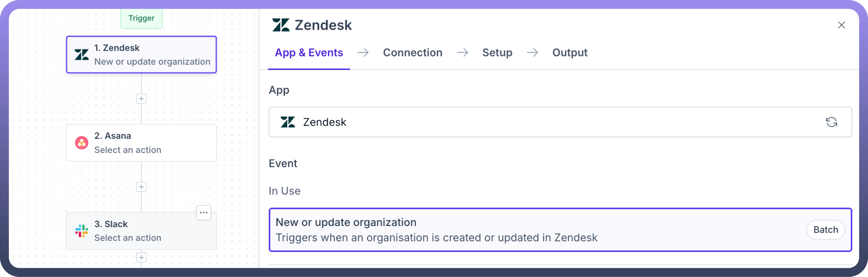Click the Batch badge on the event
This screenshot has width=868, height=277.
pyautogui.click(x=825, y=230)
